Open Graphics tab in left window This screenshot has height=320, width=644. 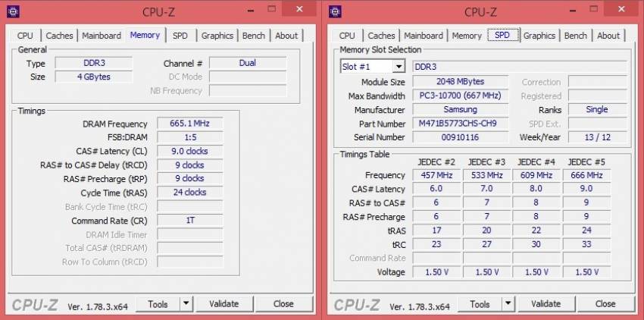[x=217, y=36]
